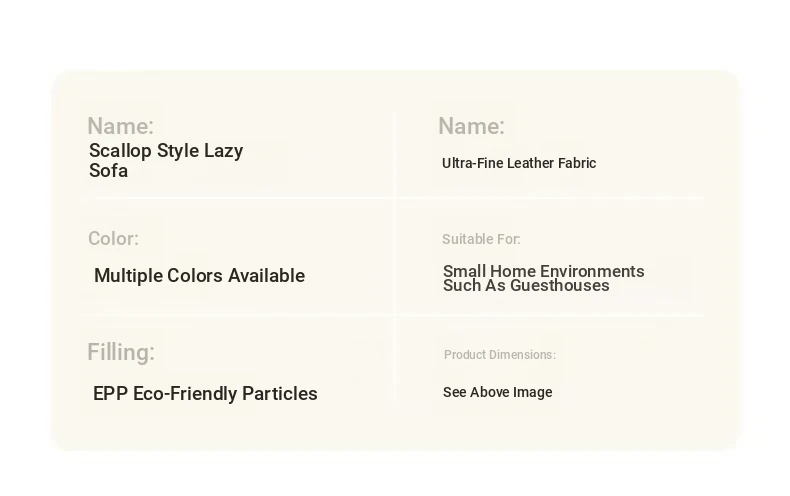Click the first Name: label on the left
790x496 pixels.
(120, 126)
